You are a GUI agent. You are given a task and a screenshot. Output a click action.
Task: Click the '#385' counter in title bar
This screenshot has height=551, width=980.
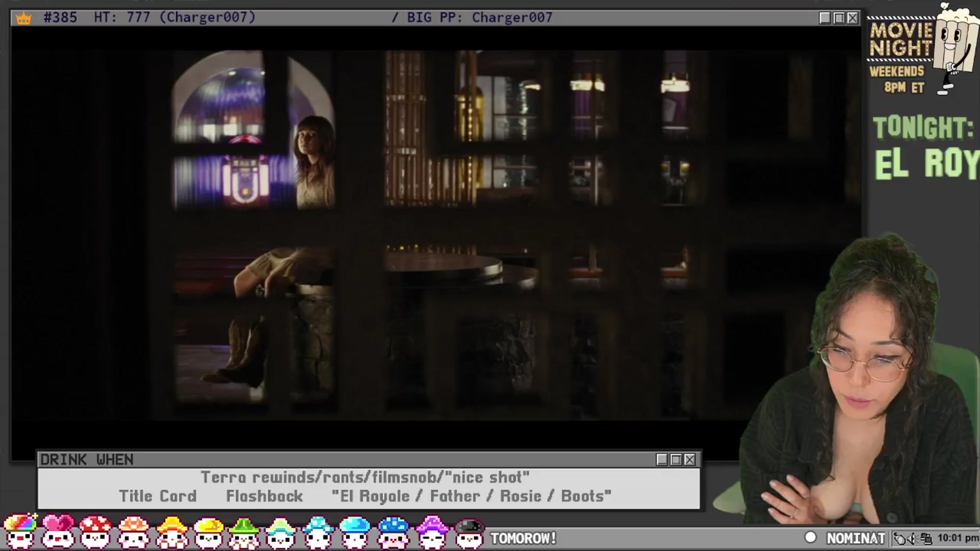click(x=60, y=17)
